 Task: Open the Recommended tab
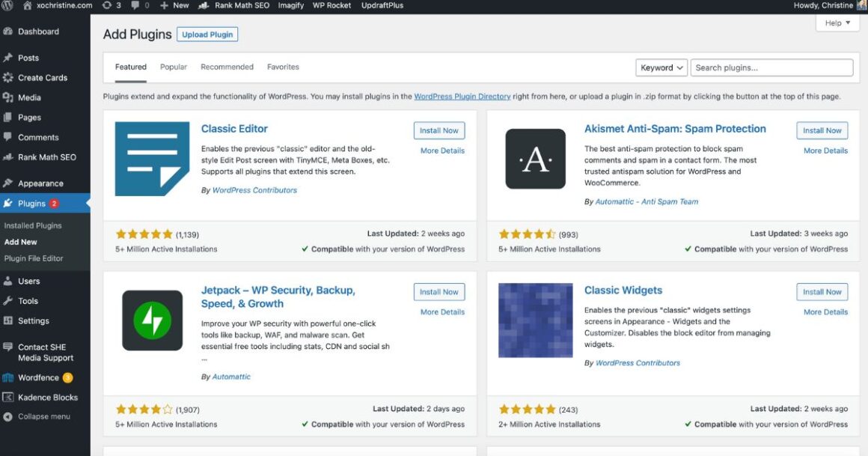point(227,67)
